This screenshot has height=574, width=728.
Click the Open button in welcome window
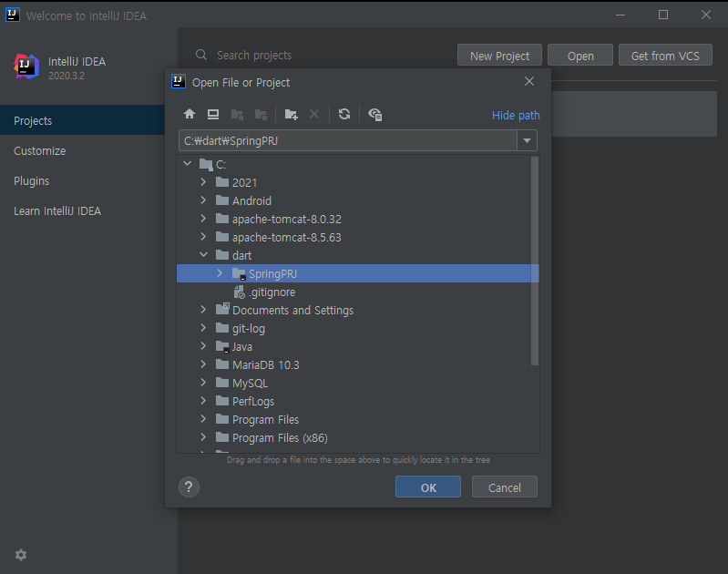tap(580, 56)
